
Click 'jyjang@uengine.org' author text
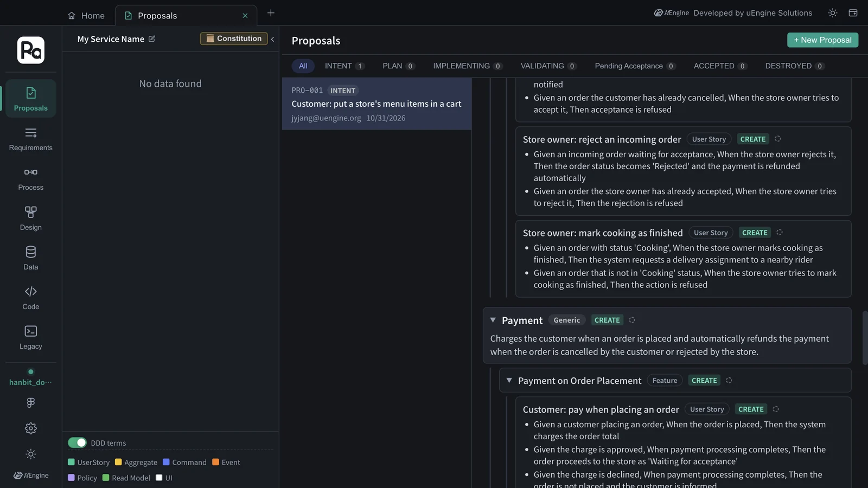click(x=326, y=118)
